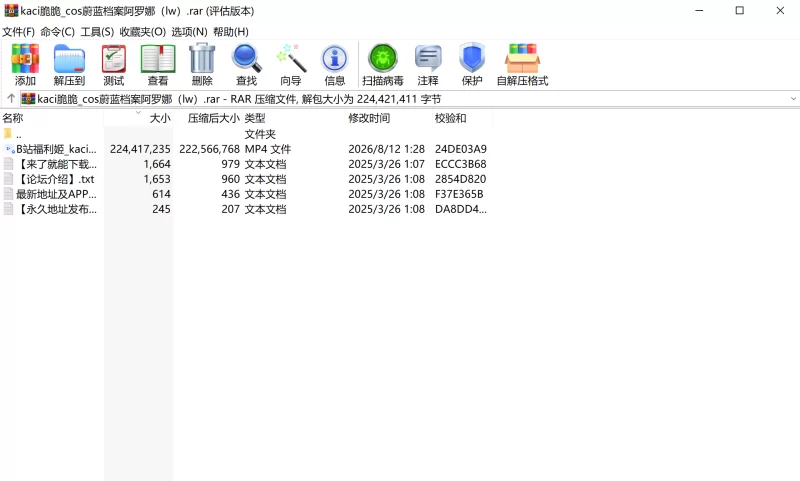The image size is (800, 481).
Task: Close the WinRAR window
Action: click(x=780, y=11)
